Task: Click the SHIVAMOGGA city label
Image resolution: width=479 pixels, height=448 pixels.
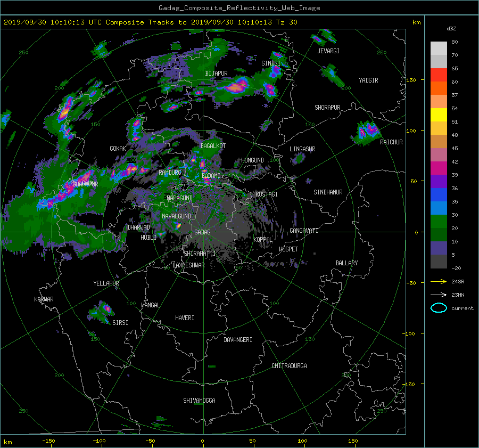Action: coord(199,401)
